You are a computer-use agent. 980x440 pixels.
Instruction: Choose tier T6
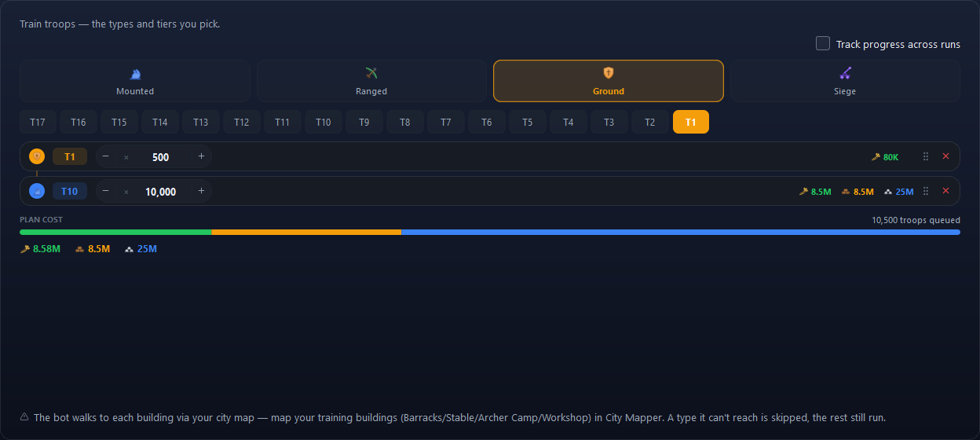487,122
